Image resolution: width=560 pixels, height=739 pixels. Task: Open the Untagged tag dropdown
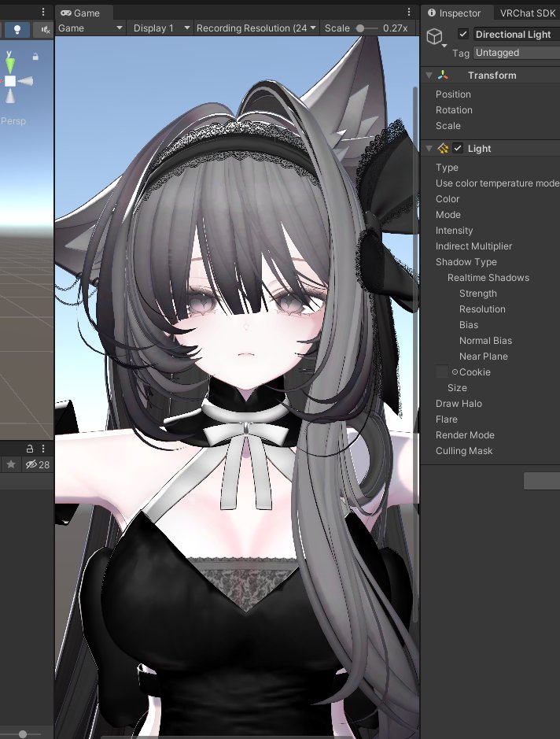[517, 53]
